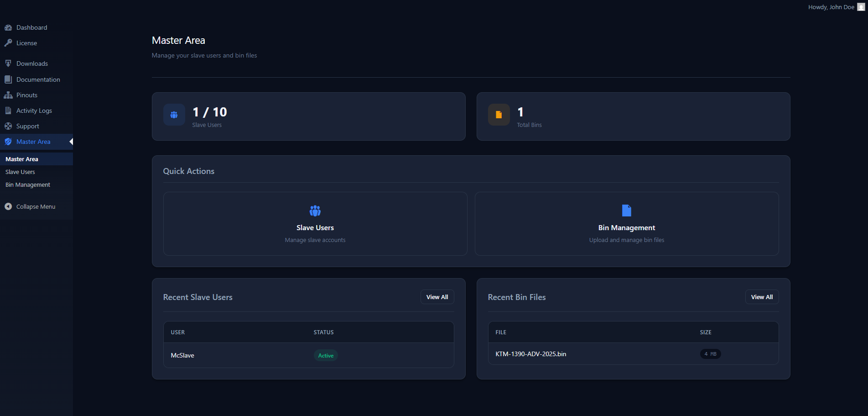Click the License key icon
The image size is (868, 416).
(8, 43)
